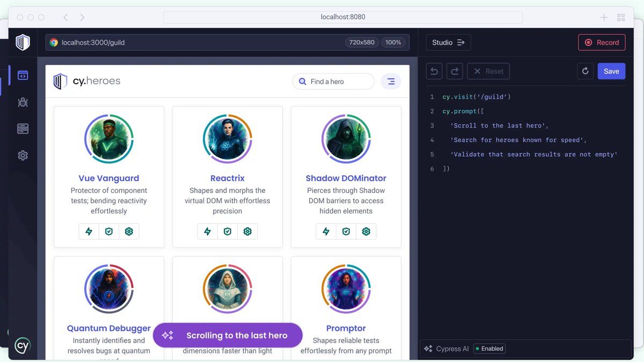The height and width of the screenshot is (362, 644).
Task: Toggle the Cypress AI Enabled badge
Action: click(489, 349)
